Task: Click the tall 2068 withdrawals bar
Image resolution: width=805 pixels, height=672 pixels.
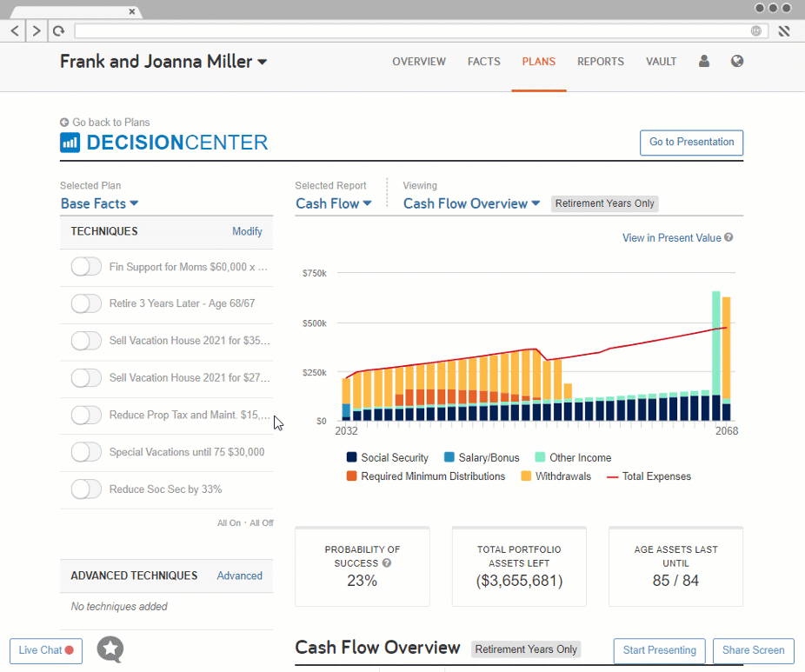Action: [727, 348]
